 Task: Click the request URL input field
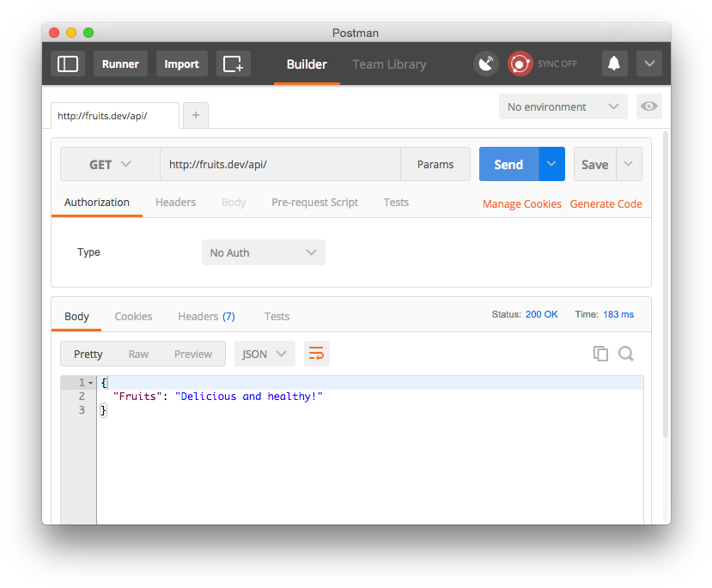point(279,165)
